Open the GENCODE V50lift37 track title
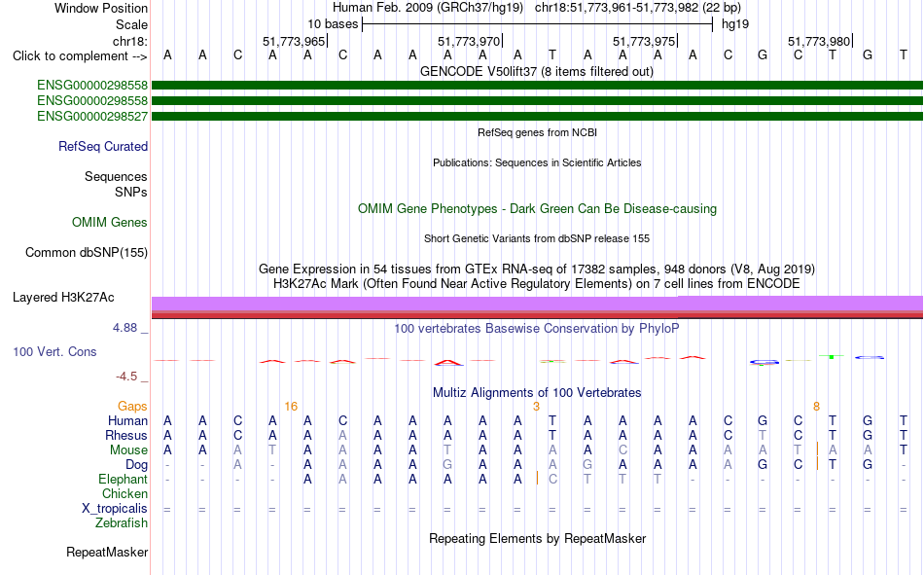This screenshot has width=924, height=575. click(x=536, y=72)
